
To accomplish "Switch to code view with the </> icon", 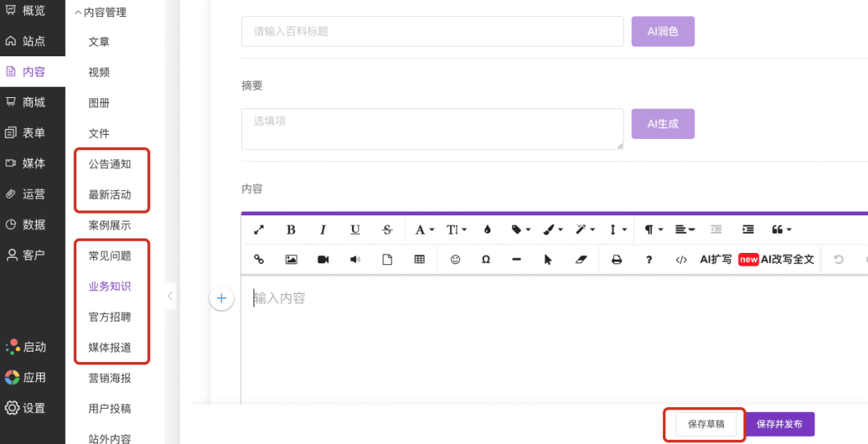I will tap(681, 259).
